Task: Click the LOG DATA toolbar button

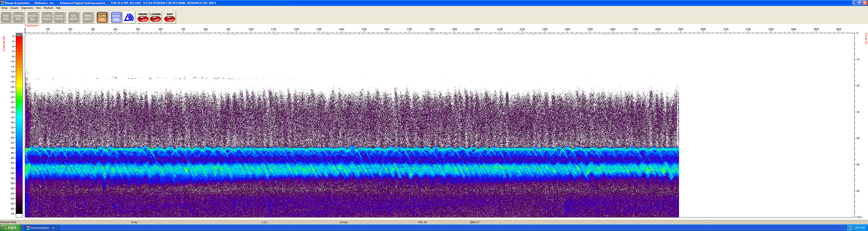Action: 73,18
